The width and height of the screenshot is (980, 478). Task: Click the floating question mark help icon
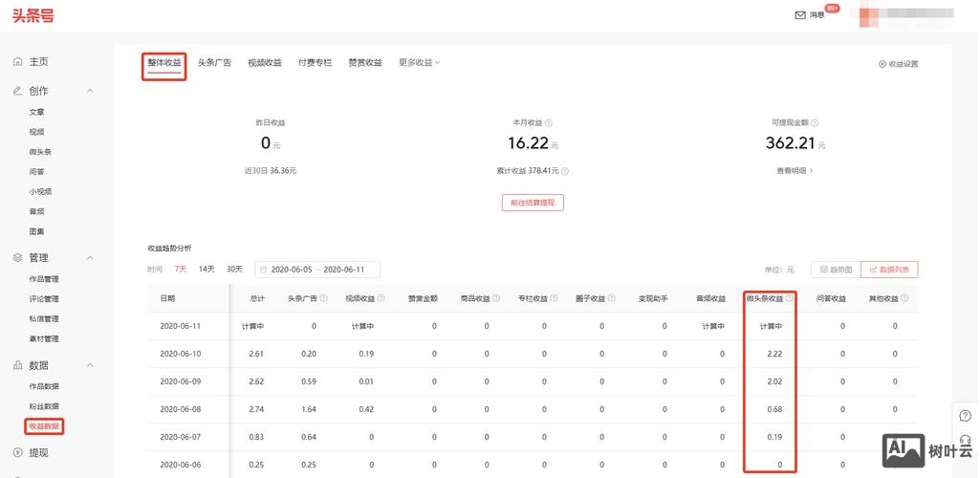(966, 416)
